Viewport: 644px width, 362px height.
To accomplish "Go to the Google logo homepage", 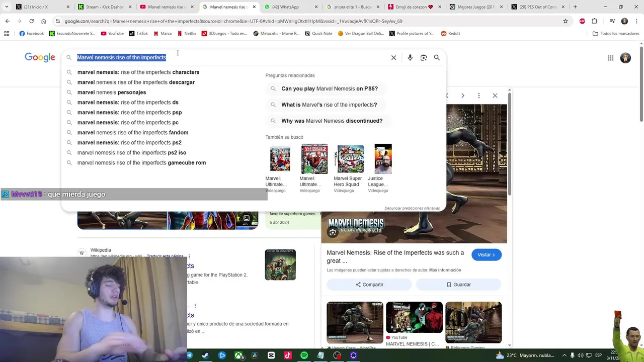I will click(40, 57).
